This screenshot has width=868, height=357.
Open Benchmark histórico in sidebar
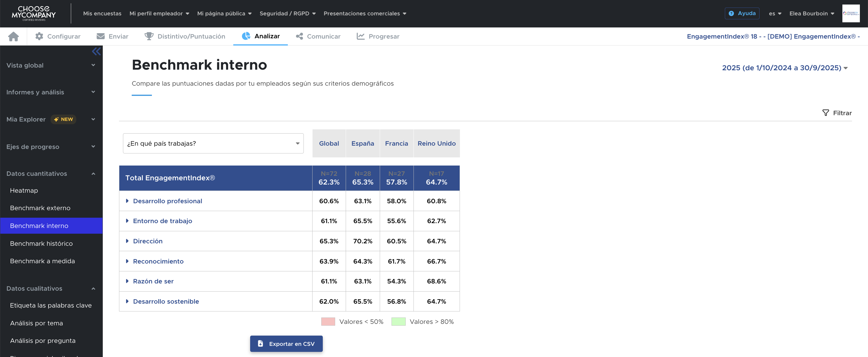[41, 243]
